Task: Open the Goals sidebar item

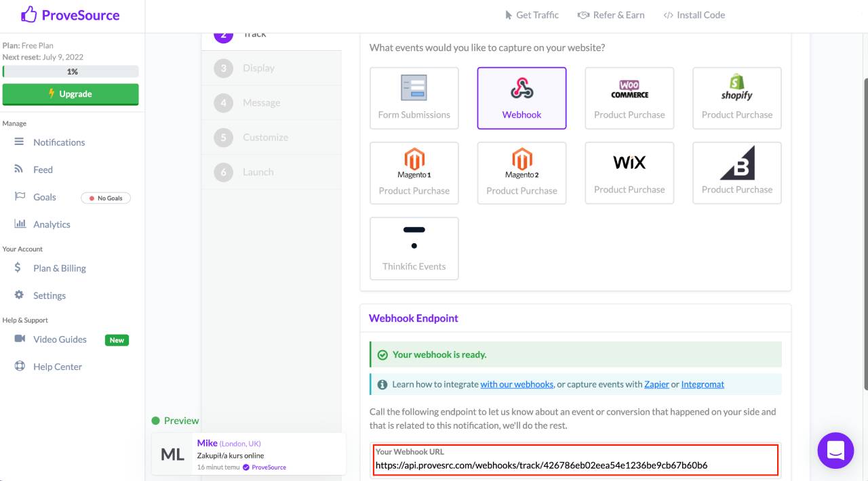Action: pyautogui.click(x=45, y=197)
